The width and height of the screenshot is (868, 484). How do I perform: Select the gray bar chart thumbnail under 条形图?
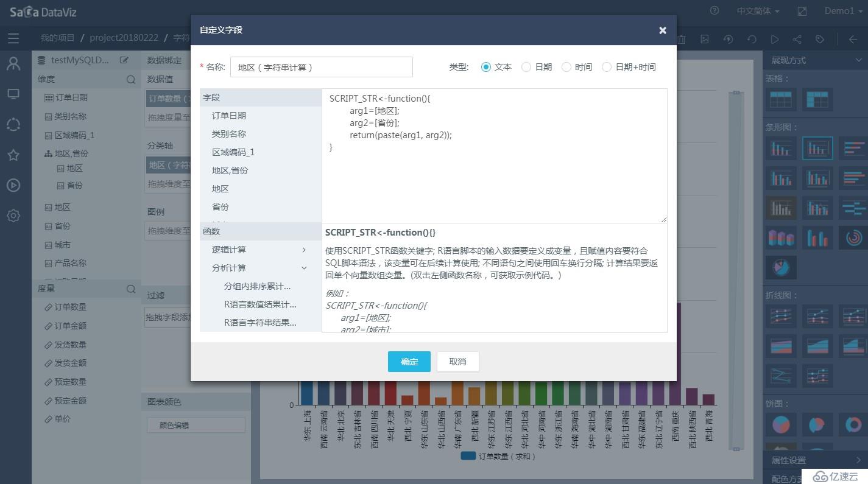coord(782,208)
